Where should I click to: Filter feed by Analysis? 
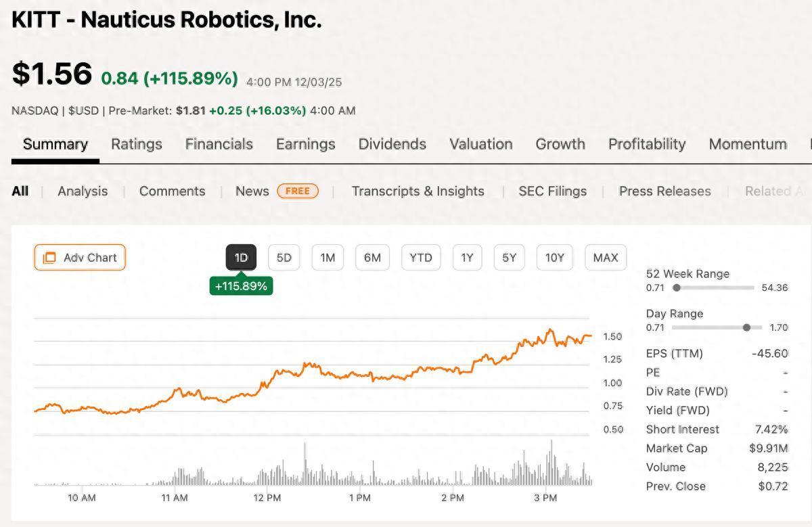point(83,191)
